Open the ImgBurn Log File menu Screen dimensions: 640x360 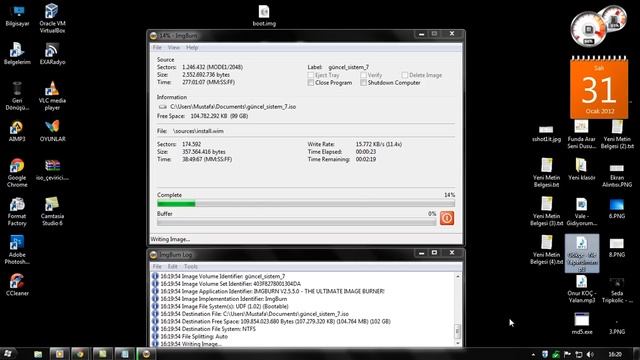click(x=157, y=267)
